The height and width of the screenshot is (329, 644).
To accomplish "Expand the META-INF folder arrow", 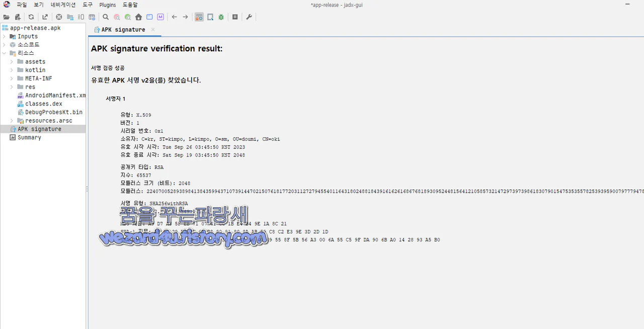I will [x=12, y=78].
